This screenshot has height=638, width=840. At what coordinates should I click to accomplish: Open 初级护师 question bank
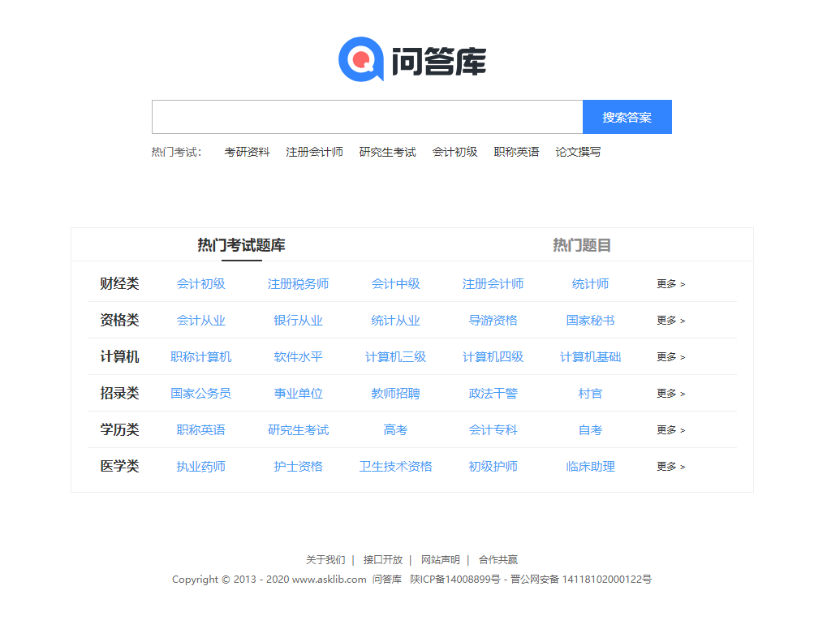[493, 467]
